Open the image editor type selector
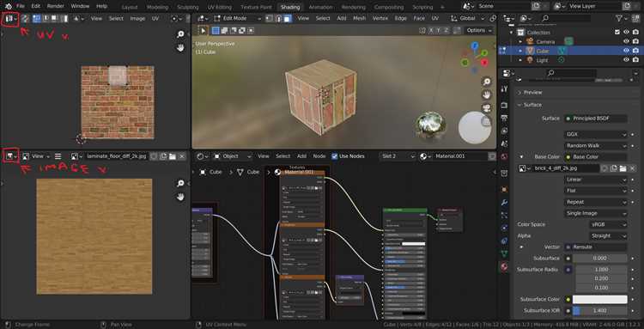Viewport: 644px width, 329px height. pos(10,156)
